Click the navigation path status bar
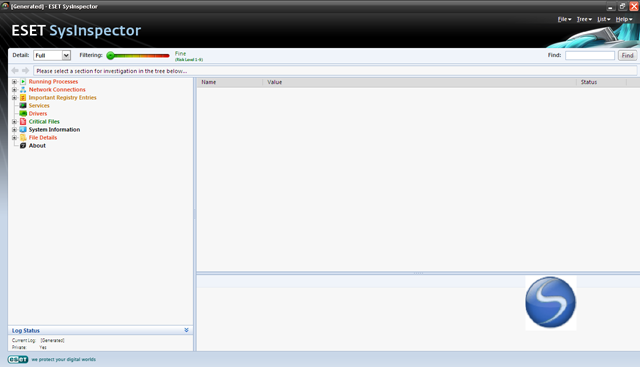640x367 pixels. (335, 71)
